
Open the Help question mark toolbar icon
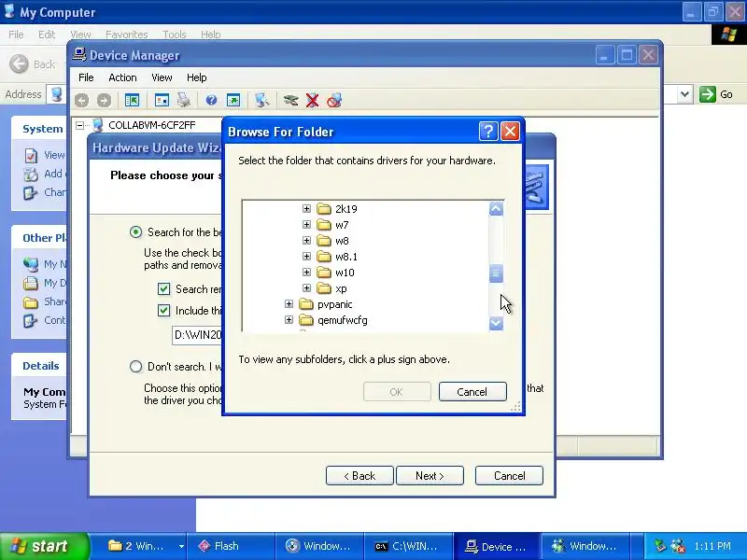point(211,100)
